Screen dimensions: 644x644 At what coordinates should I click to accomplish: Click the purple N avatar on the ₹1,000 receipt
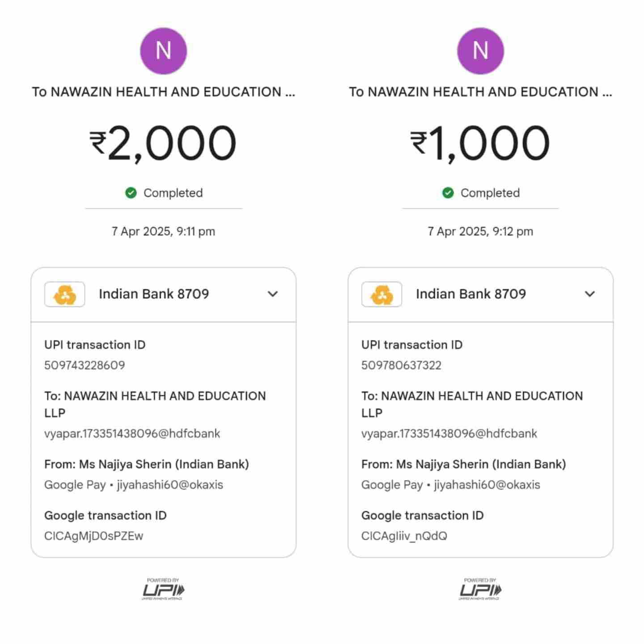tap(480, 51)
